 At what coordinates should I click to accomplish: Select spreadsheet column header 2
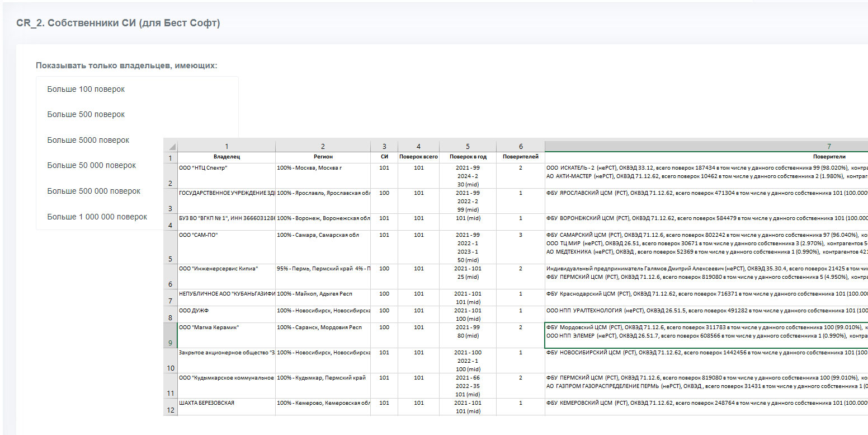click(x=323, y=147)
